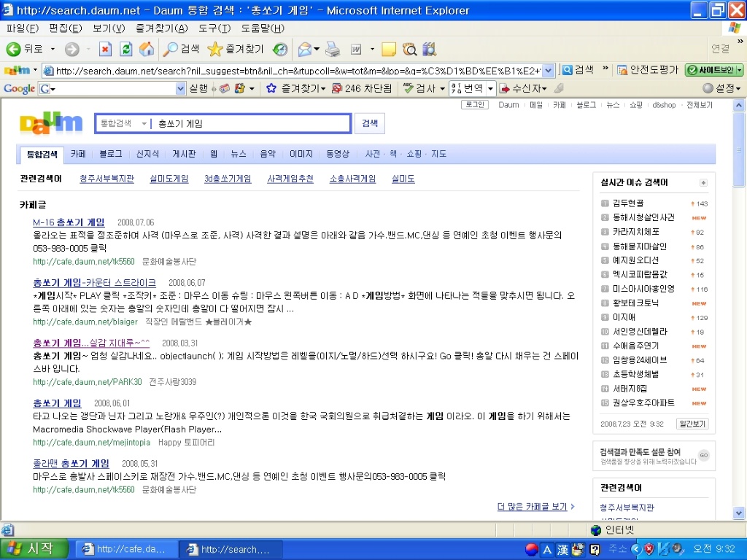Click the 김두현골 trending keyword
Viewport: 747px width, 560px height.
pyautogui.click(x=628, y=203)
